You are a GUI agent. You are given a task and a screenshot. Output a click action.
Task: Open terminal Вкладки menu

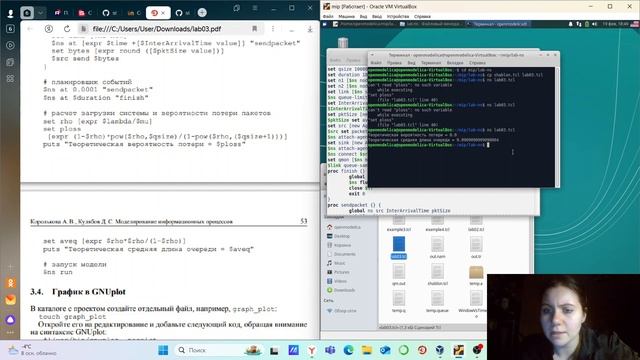tap(455, 63)
